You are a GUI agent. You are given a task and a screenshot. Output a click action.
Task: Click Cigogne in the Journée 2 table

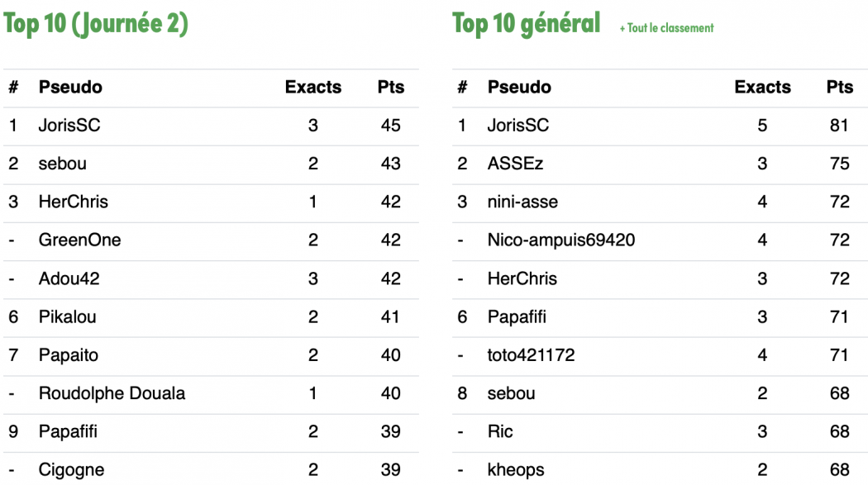[x=71, y=470]
